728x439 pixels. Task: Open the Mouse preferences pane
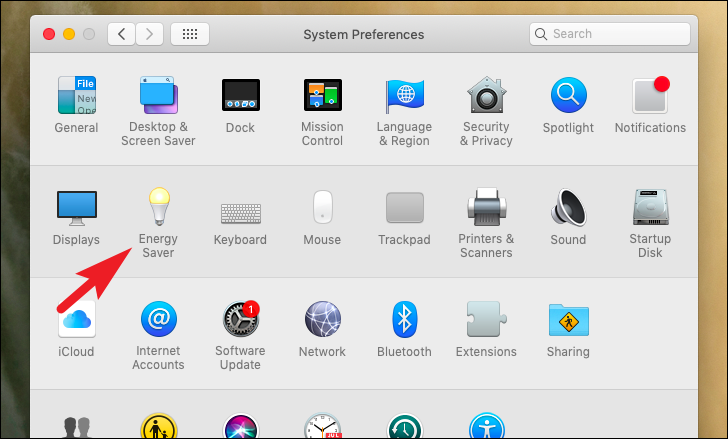tap(323, 207)
